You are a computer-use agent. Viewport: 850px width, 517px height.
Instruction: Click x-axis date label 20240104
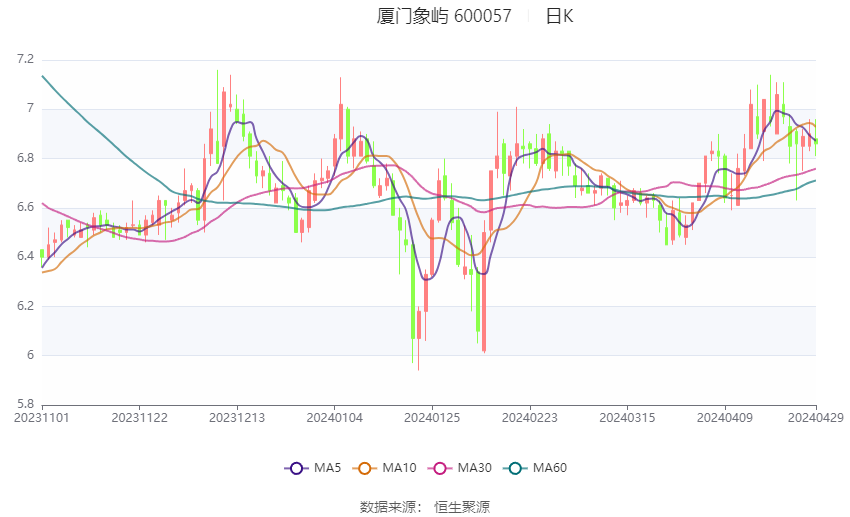pos(334,418)
